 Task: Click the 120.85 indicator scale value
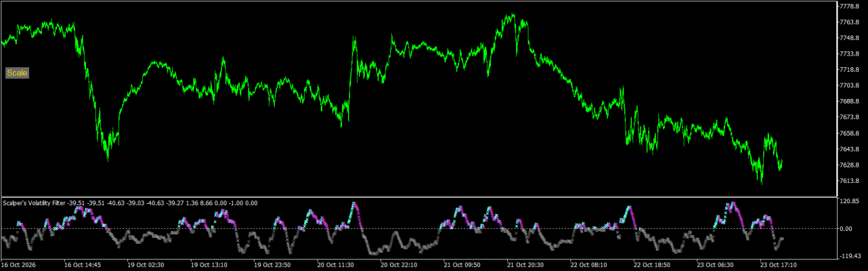point(849,202)
